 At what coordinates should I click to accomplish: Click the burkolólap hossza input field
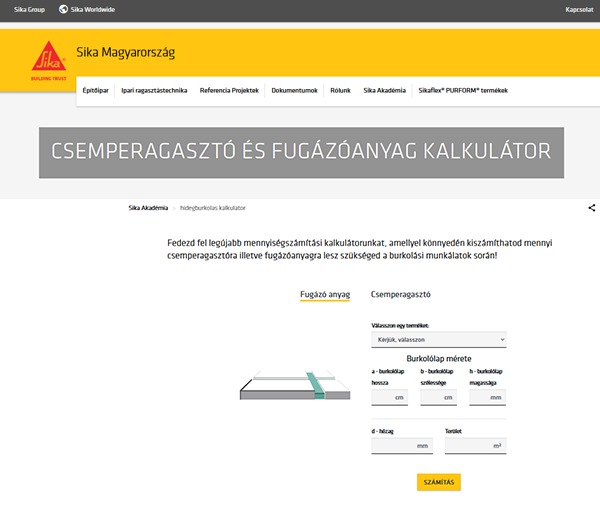390,397
